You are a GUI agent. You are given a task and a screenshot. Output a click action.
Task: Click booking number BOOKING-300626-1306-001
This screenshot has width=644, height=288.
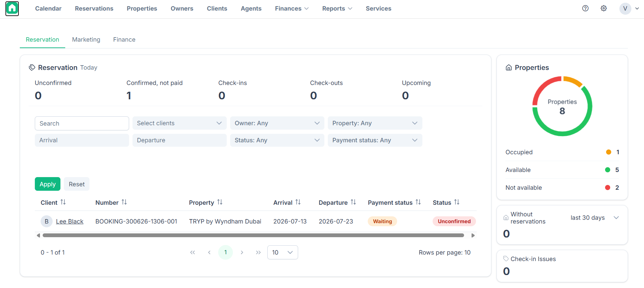tap(136, 221)
